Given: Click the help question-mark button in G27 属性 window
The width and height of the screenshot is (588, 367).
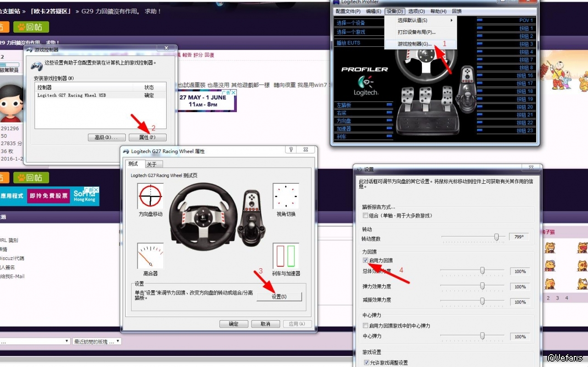Looking at the screenshot, I should pos(291,150).
